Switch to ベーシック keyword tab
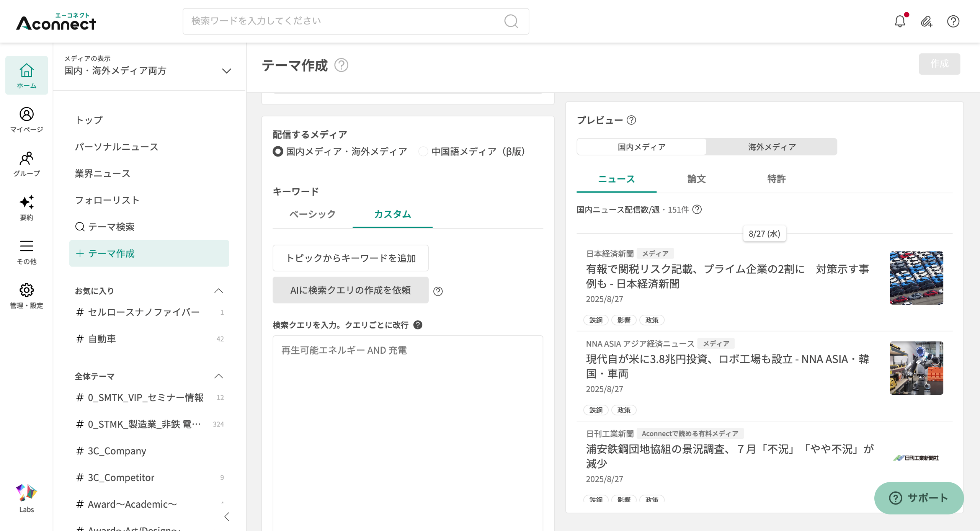The width and height of the screenshot is (980, 531). [x=312, y=214]
